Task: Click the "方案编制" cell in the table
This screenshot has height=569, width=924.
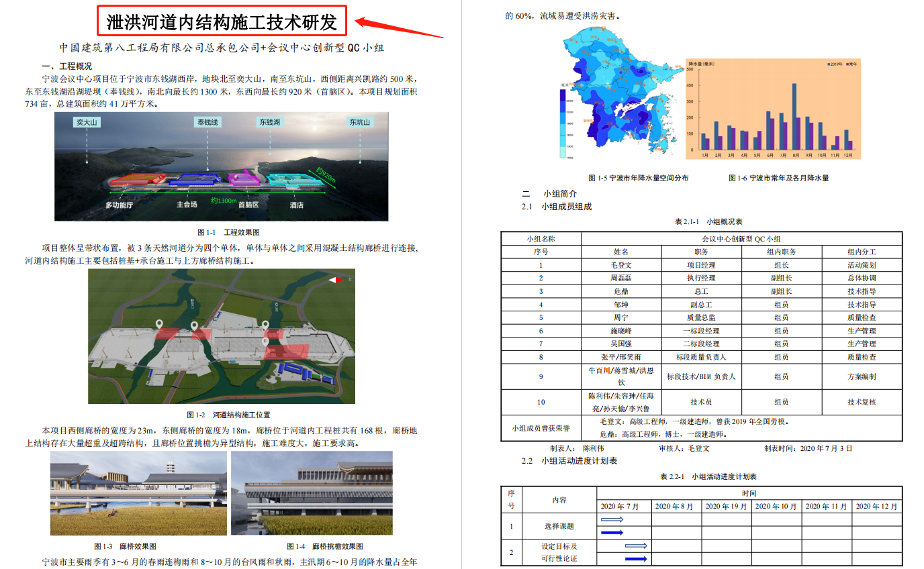Action: coord(862,376)
